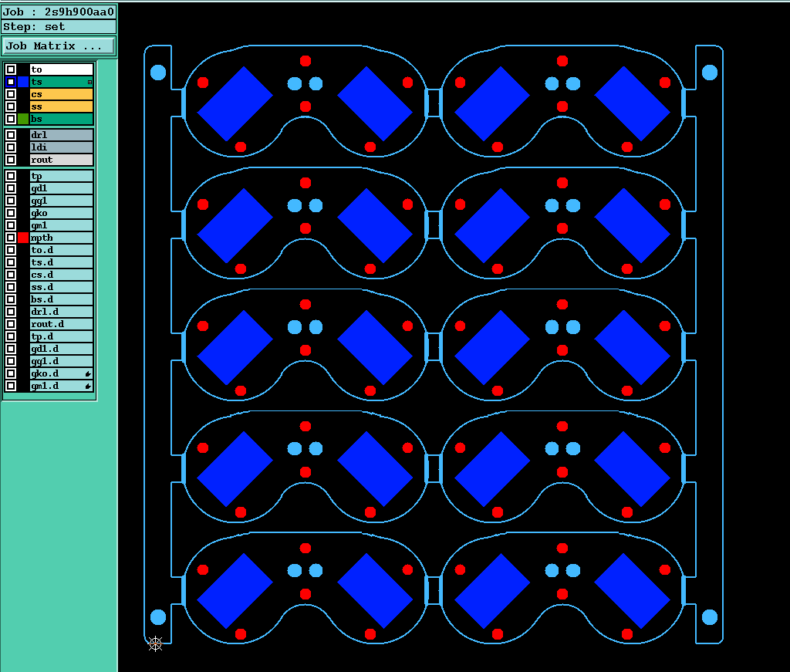
Task: Select the 'ldi' layer name
Action: 62,147
